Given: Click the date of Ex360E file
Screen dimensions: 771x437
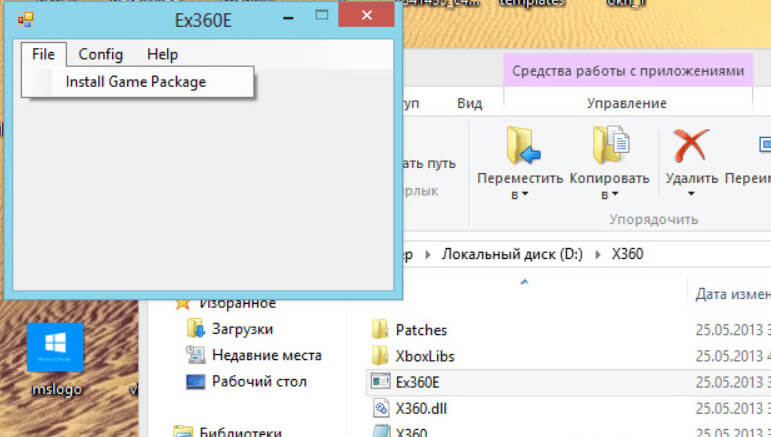Looking at the screenshot, I should tap(733, 382).
